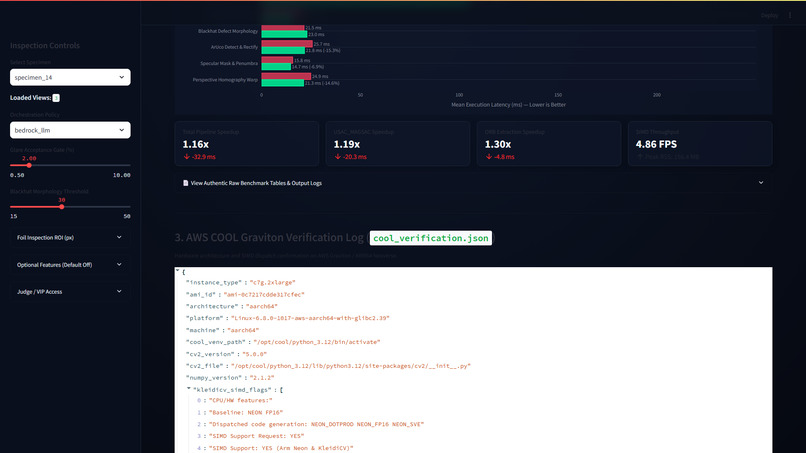Click the Inspection Controls heading
The width and height of the screenshot is (806, 453).
(45, 45)
